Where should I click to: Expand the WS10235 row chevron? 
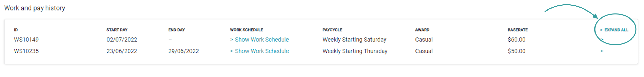point(602,51)
